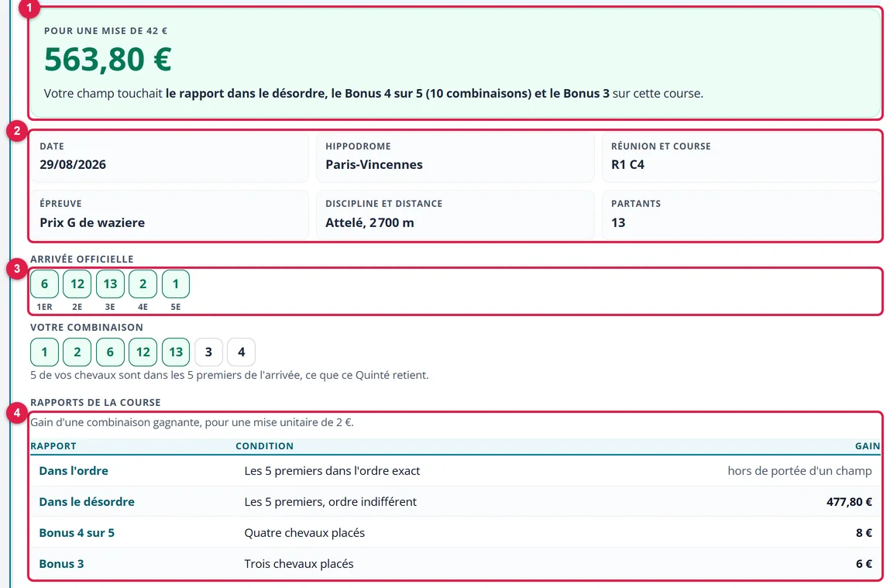
Task: Click the 477,80 € gain value
Action: (x=849, y=502)
